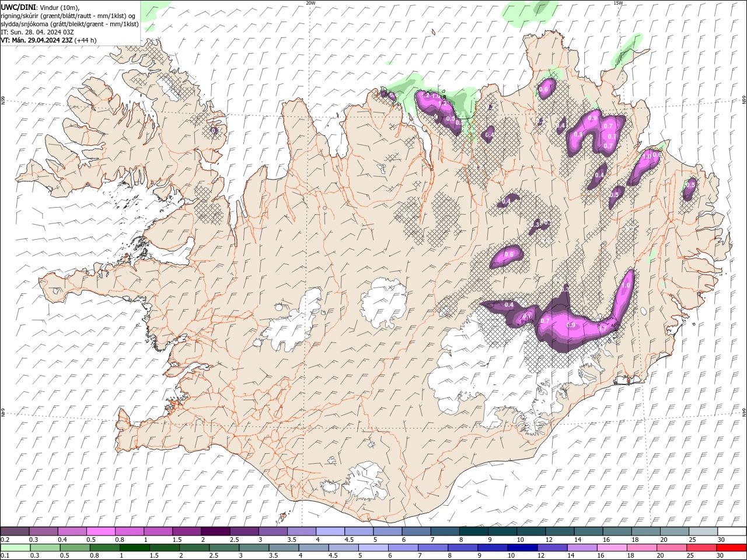
Task: Select the legend number 0.4 beneath the magenta swatch
Action: point(62,540)
